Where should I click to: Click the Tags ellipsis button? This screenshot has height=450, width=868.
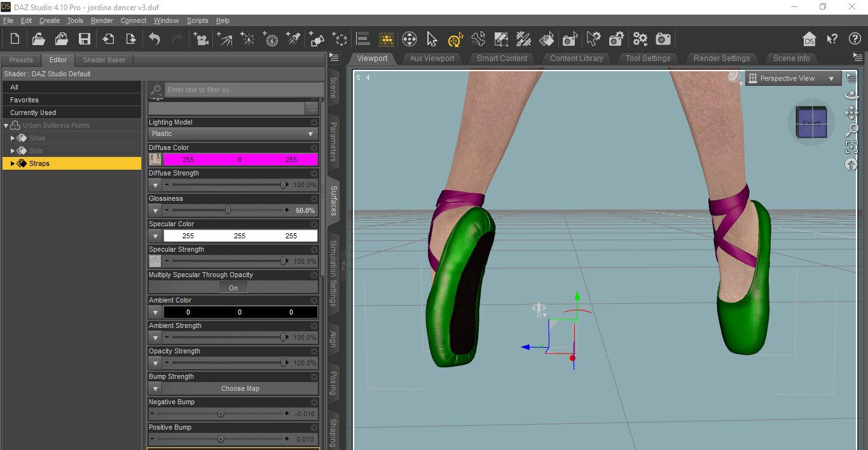pos(312,109)
